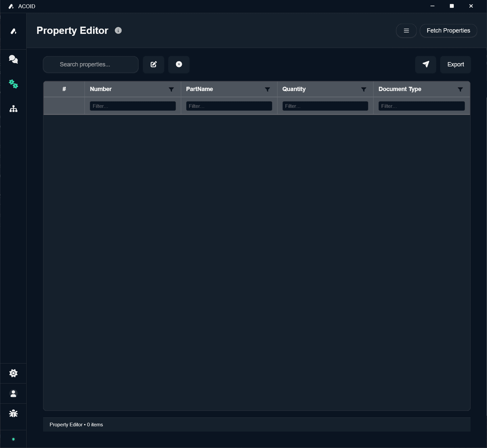The height and width of the screenshot is (448, 487).
Task: Open the filter dropdown on Document Type column
Action: click(x=460, y=89)
